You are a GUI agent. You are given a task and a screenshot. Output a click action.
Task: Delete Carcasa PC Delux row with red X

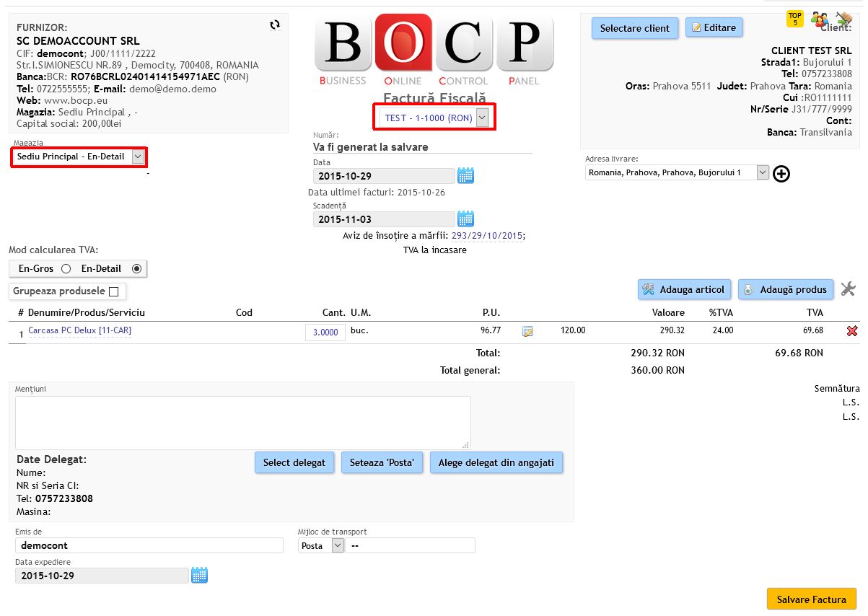[x=851, y=331]
